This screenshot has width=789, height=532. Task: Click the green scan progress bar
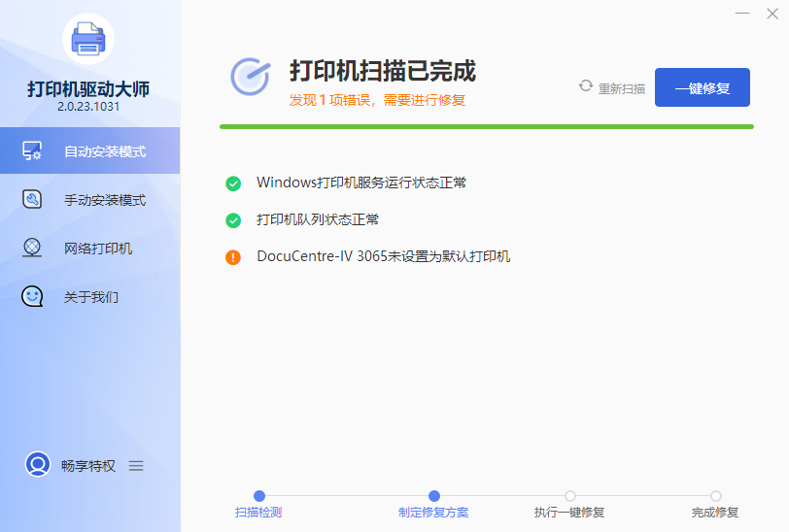(486, 126)
